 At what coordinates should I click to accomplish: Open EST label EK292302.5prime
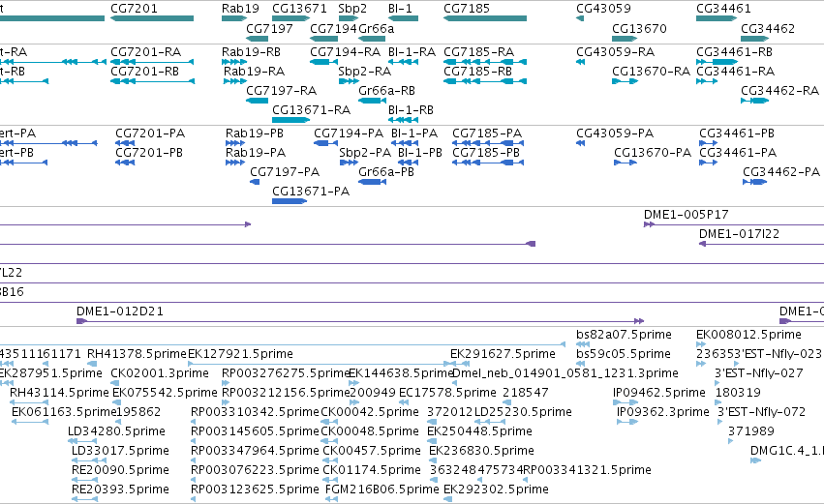point(496,489)
